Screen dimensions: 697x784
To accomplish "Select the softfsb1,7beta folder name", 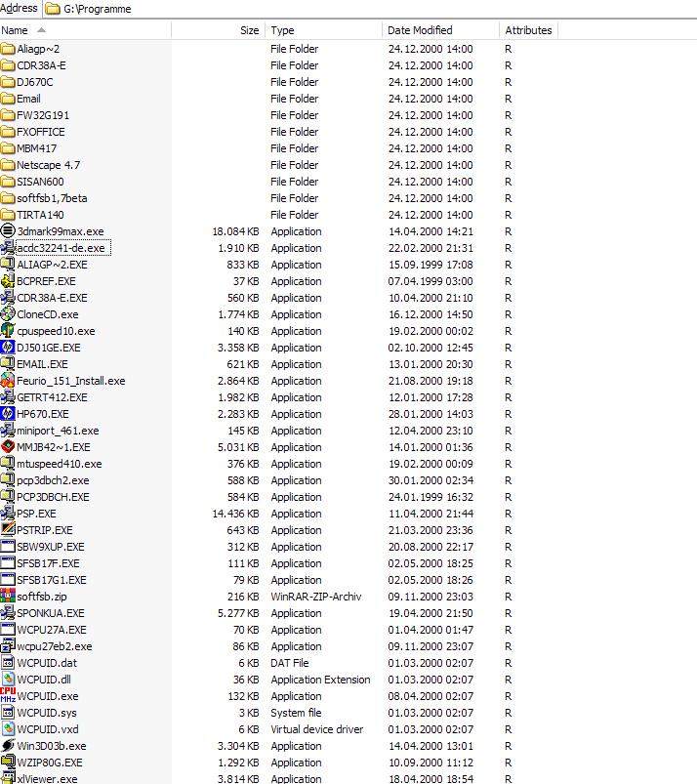I will pos(52,198).
